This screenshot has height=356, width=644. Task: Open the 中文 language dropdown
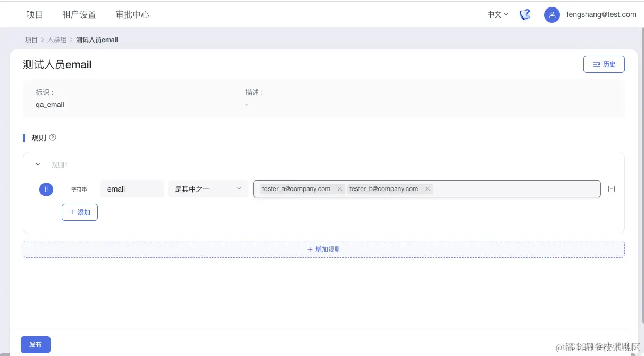point(498,15)
